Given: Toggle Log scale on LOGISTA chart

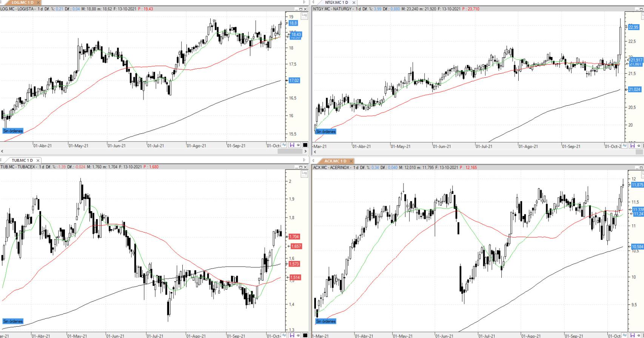Looking at the screenshot, I should (x=304, y=15).
